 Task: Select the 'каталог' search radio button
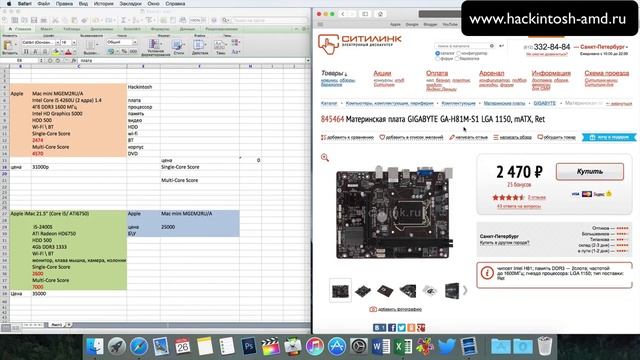click(x=438, y=53)
